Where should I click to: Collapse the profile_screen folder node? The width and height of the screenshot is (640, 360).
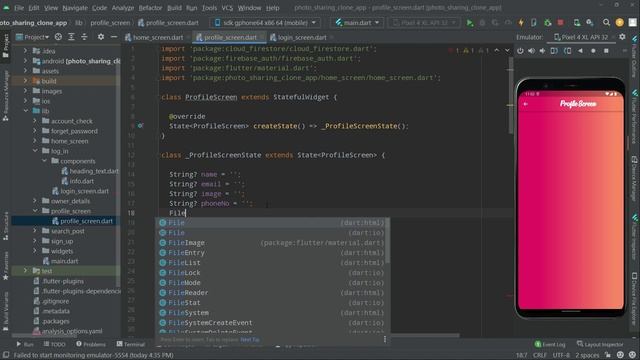[x=35, y=211]
